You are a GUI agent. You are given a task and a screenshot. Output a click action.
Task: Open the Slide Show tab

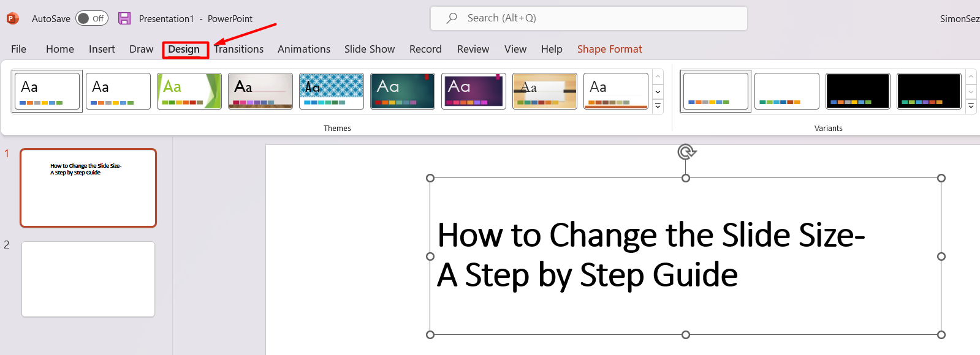[369, 49]
